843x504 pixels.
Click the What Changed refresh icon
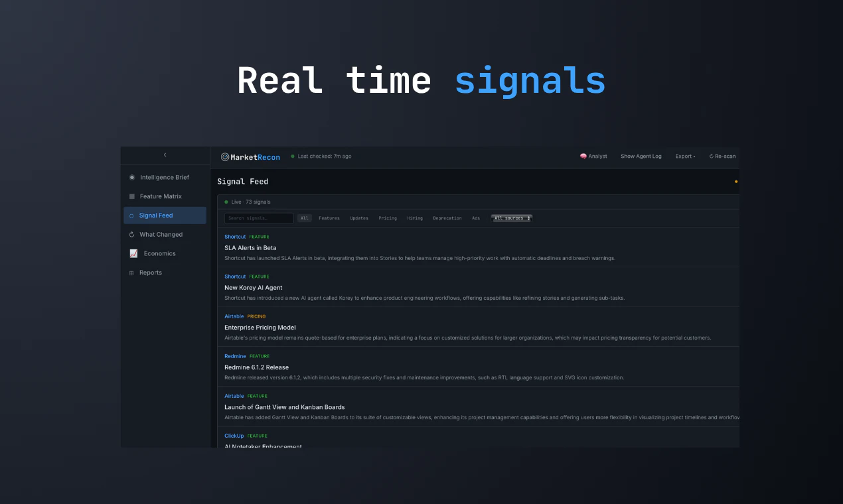click(x=132, y=235)
